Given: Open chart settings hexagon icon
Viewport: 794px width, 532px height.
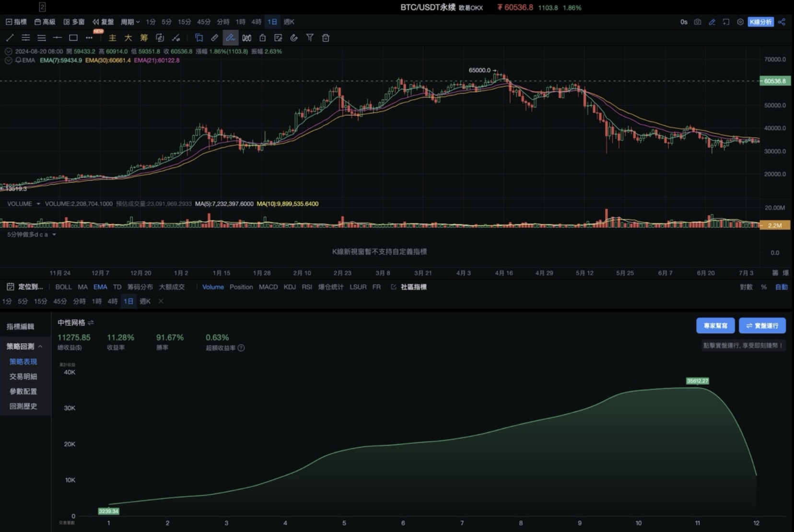Looking at the screenshot, I should [x=740, y=22].
